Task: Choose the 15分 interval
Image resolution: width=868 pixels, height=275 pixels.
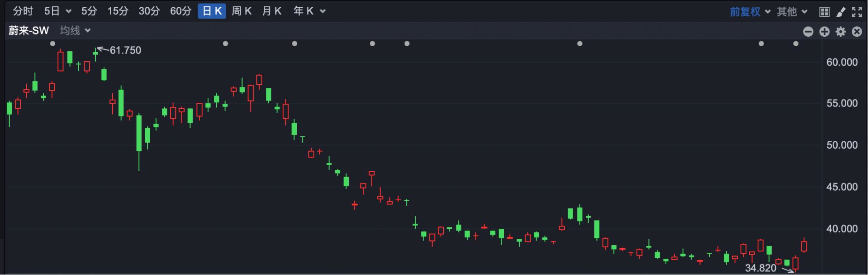Action: click(x=118, y=11)
